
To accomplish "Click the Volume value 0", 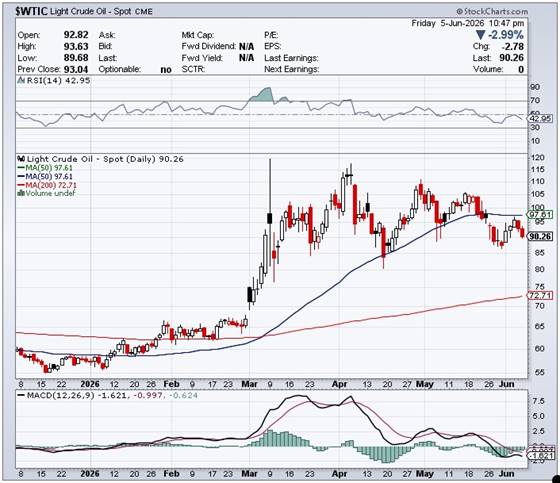I will tap(521, 69).
